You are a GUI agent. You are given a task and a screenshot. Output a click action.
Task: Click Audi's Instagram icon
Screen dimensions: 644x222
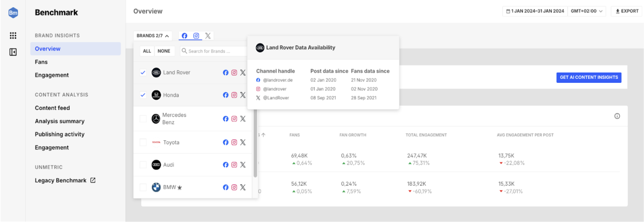234,165
